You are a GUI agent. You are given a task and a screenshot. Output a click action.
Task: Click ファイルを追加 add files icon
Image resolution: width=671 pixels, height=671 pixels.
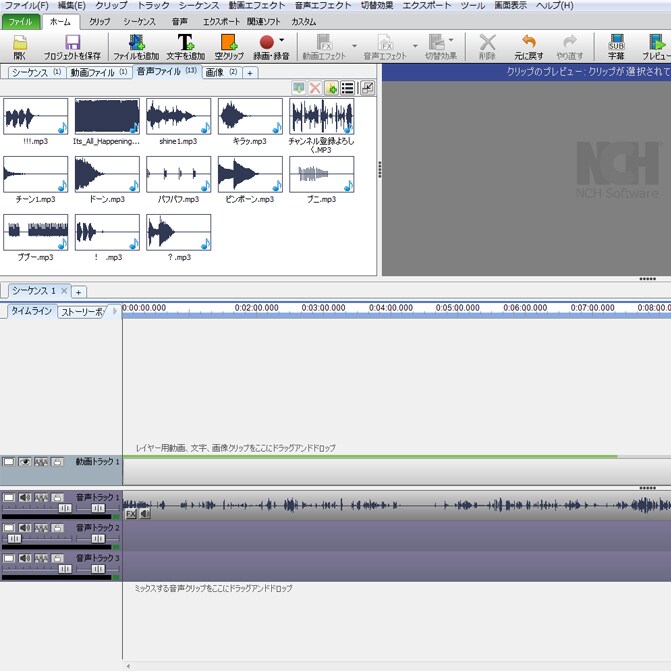click(137, 42)
